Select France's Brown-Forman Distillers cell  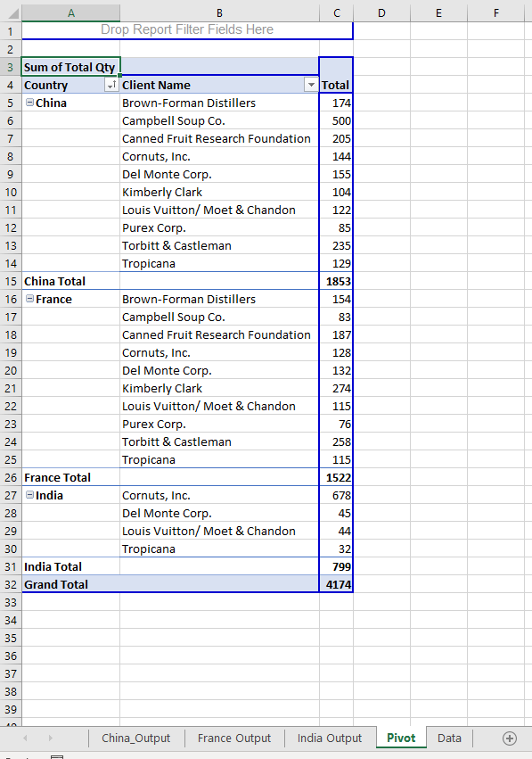pos(219,299)
